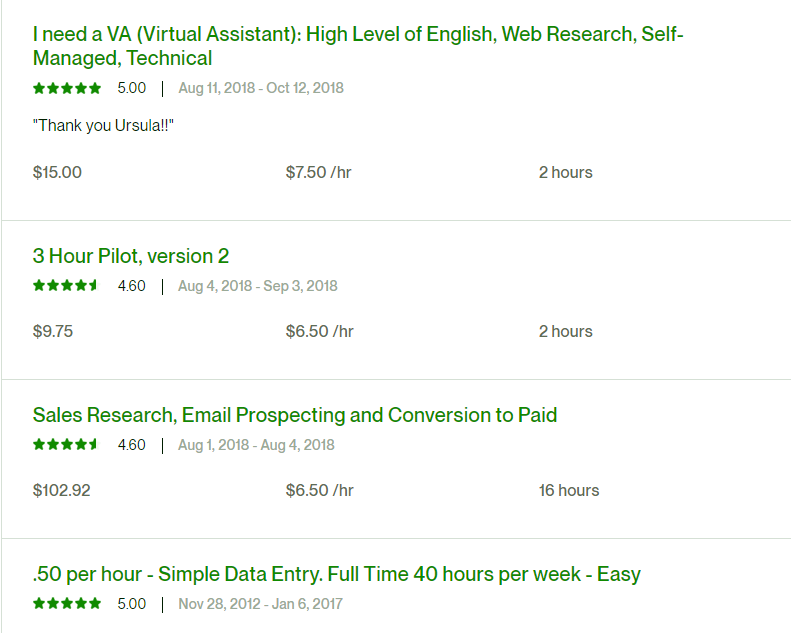Click the five-star rating of VA job
The height and width of the screenshot is (633, 791).
pos(67,88)
